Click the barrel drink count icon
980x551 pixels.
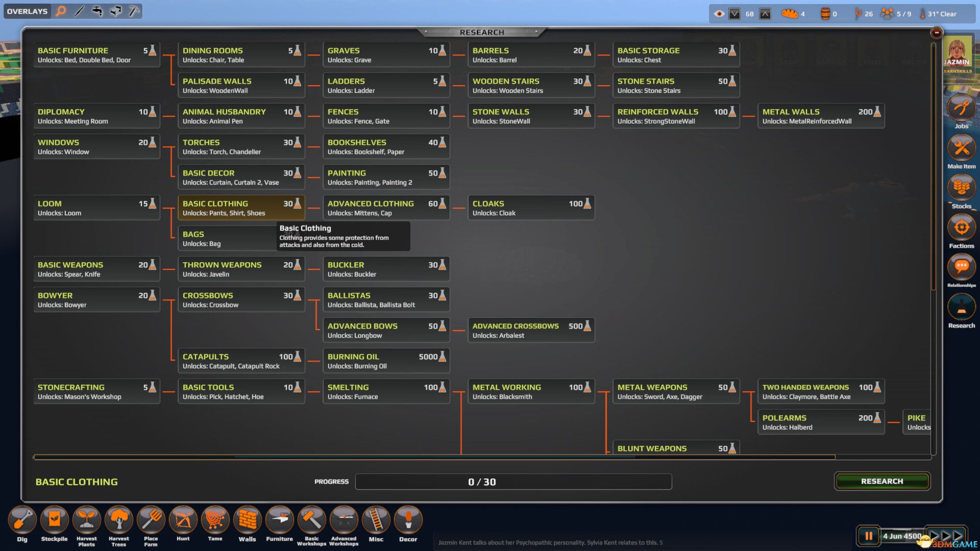825,14
